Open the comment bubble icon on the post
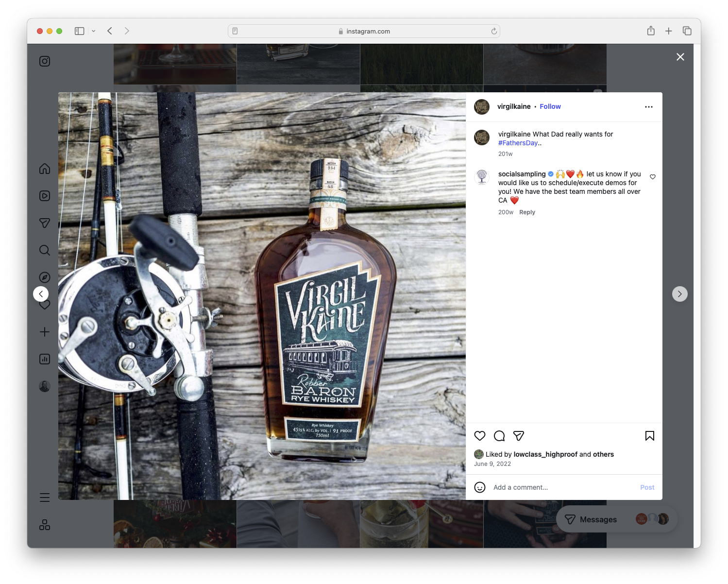The height and width of the screenshot is (584, 728). tap(499, 436)
